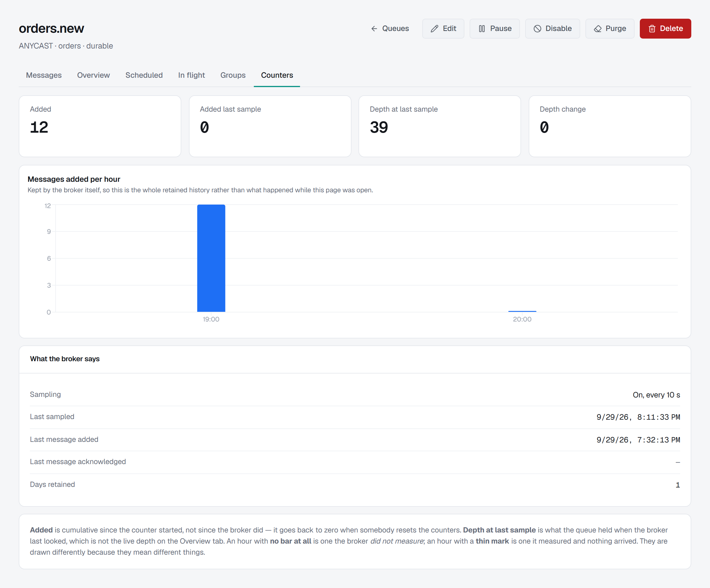Image resolution: width=710 pixels, height=588 pixels.
Task: Select the Counters tab
Action: click(x=277, y=75)
